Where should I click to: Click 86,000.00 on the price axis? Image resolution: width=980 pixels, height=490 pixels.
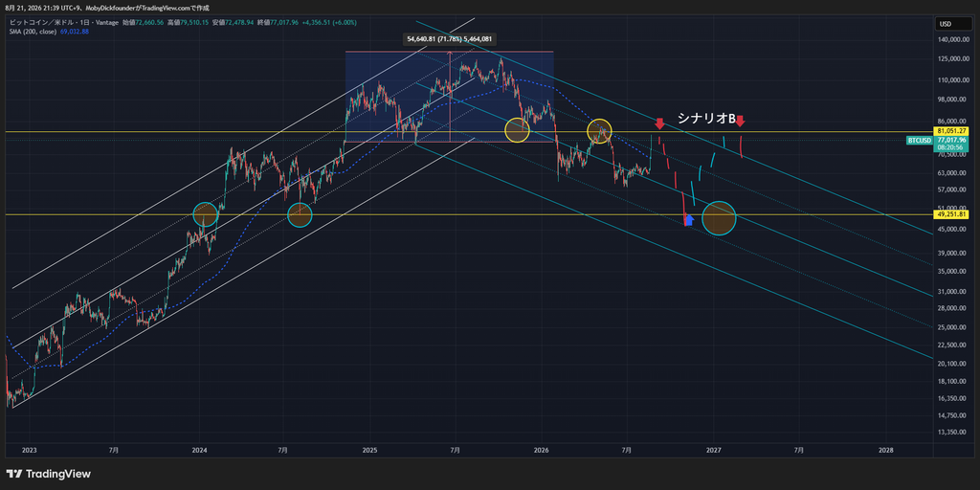pos(952,122)
